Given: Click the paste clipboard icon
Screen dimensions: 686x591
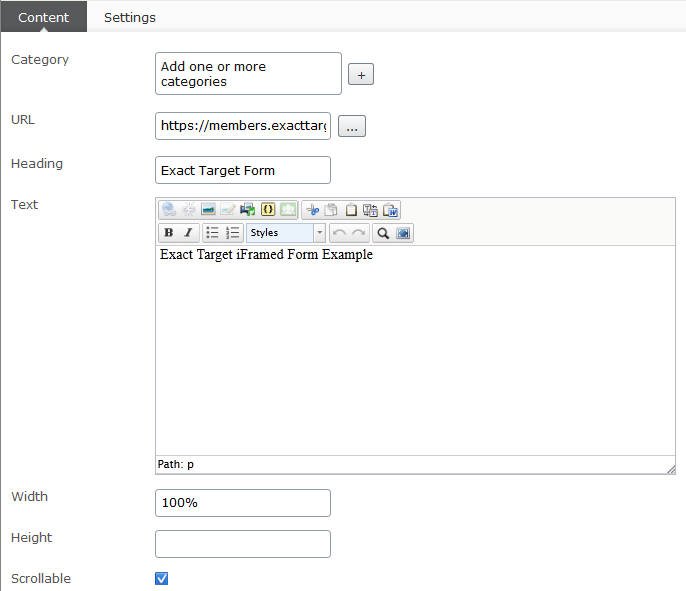Looking at the screenshot, I should coord(351,210).
